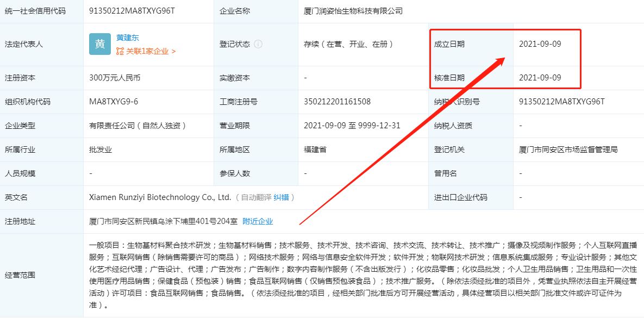The width and height of the screenshot is (644, 318).
Task: Click the 参保人数 label
Action: [x=235, y=173]
